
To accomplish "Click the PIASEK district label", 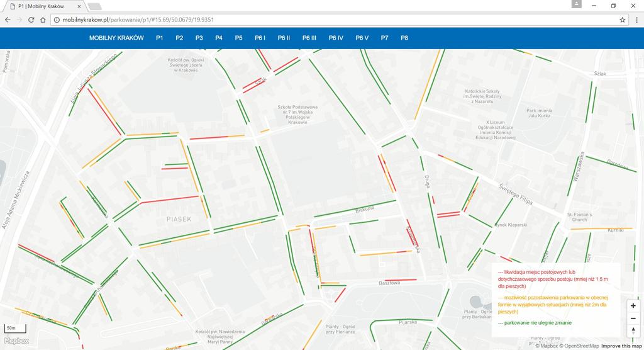I will click(179, 219).
